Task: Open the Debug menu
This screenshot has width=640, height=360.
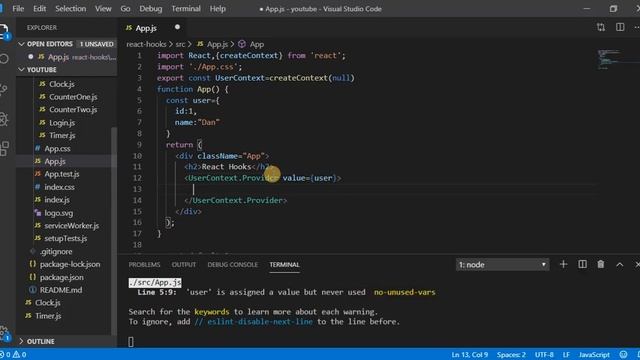Action: click(x=151, y=9)
